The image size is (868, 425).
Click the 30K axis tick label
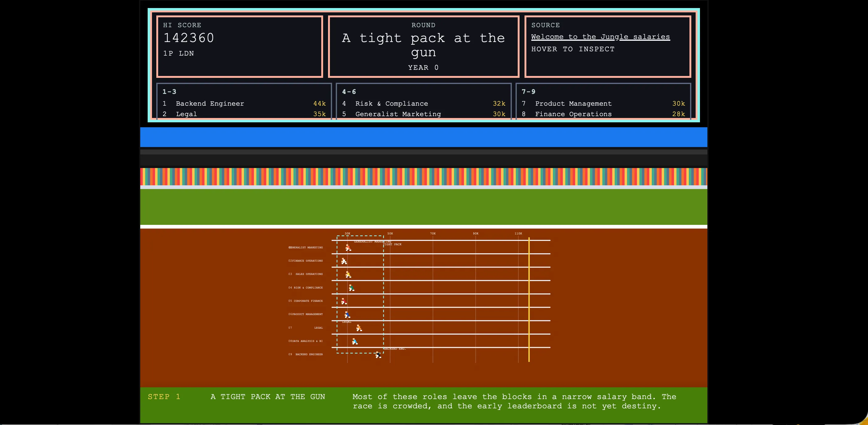coord(348,233)
